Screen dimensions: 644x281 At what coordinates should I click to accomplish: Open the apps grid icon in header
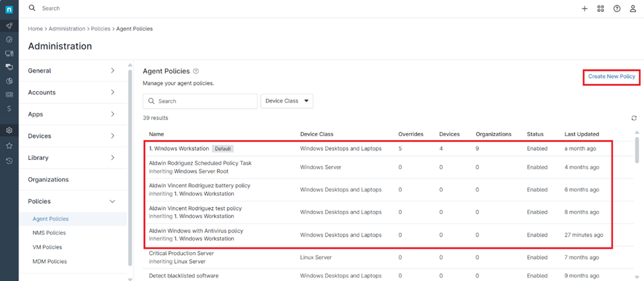pyautogui.click(x=600, y=9)
